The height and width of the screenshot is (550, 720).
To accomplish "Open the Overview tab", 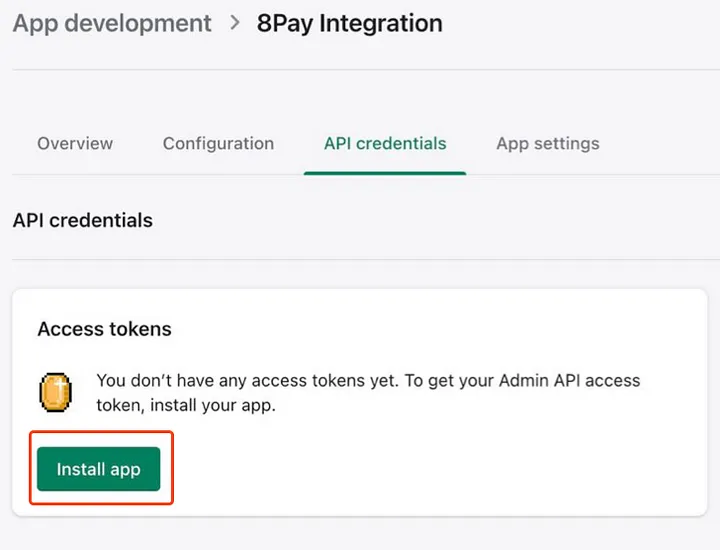I will (75, 143).
